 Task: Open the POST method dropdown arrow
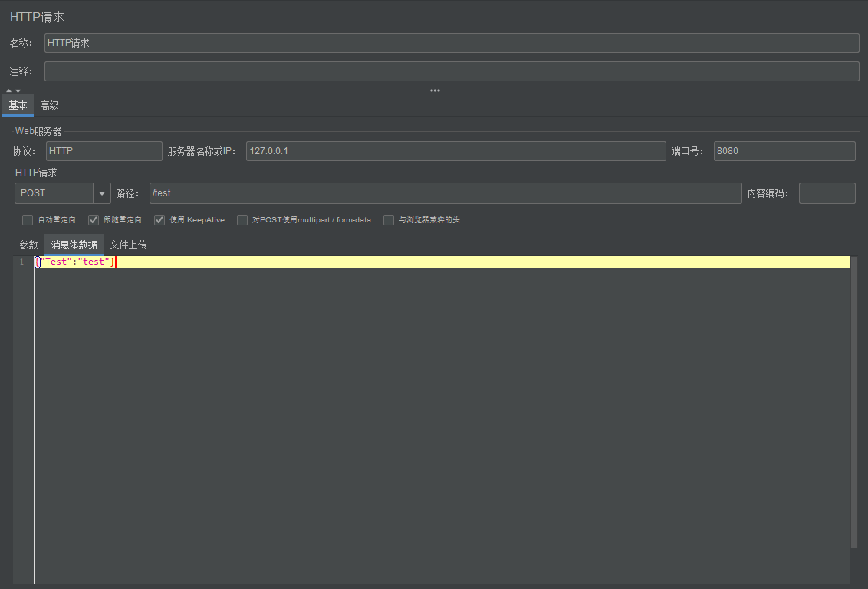coord(102,193)
